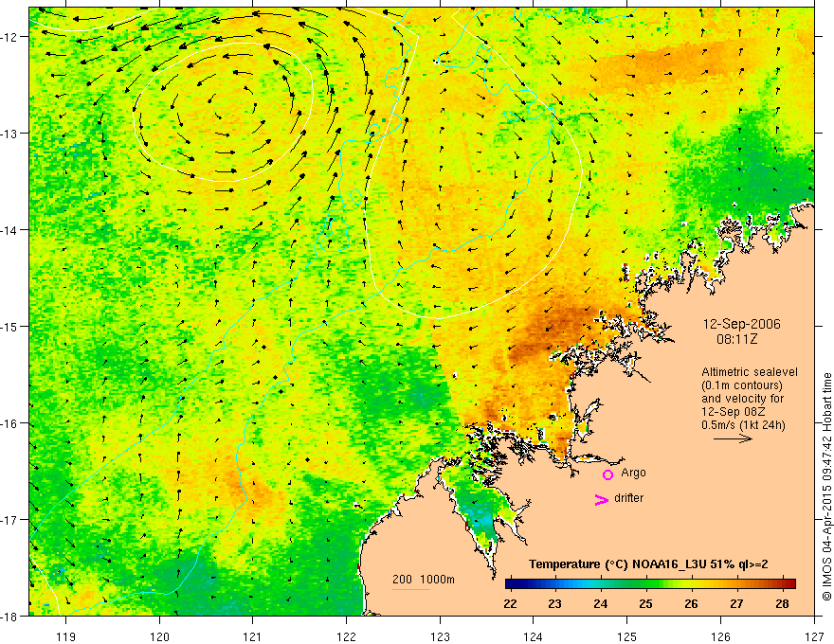Image resolution: width=834 pixels, height=644 pixels.
Task: Click colorbar tick label '24'
Action: (x=601, y=603)
